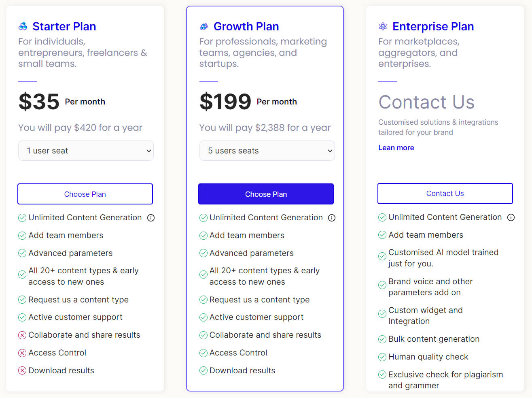532x398 pixels.
Task: Click the Growth Plan heading
Action: [246, 27]
